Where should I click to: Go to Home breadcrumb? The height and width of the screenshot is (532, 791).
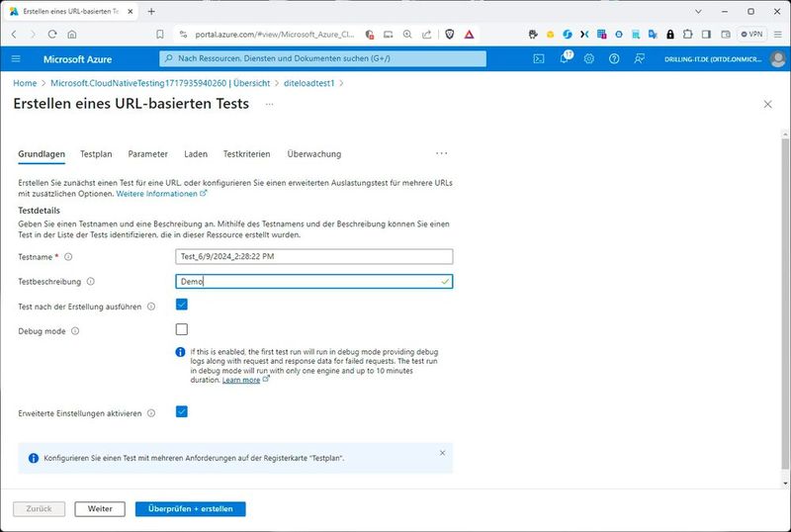[x=25, y=83]
